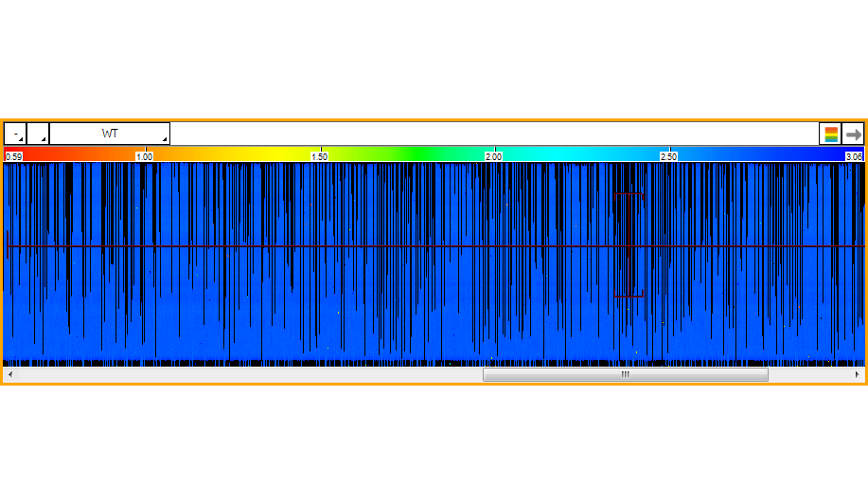Click the color bar at 1.50 mark

pyautogui.click(x=319, y=155)
